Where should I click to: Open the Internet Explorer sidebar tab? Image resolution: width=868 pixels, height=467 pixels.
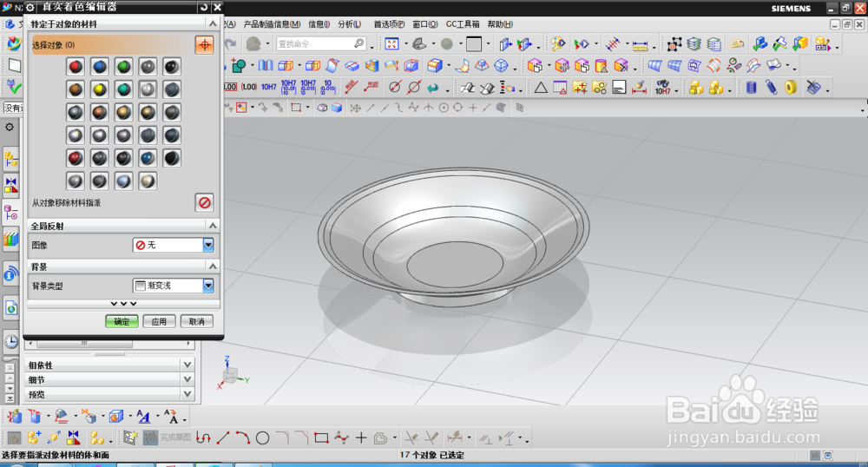point(11,307)
